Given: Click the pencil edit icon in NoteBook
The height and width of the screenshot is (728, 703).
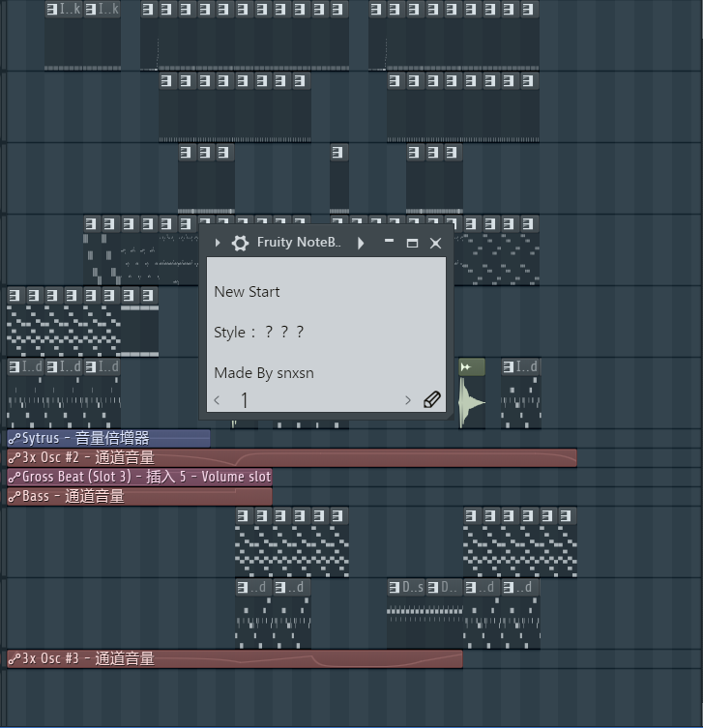Looking at the screenshot, I should [432, 400].
